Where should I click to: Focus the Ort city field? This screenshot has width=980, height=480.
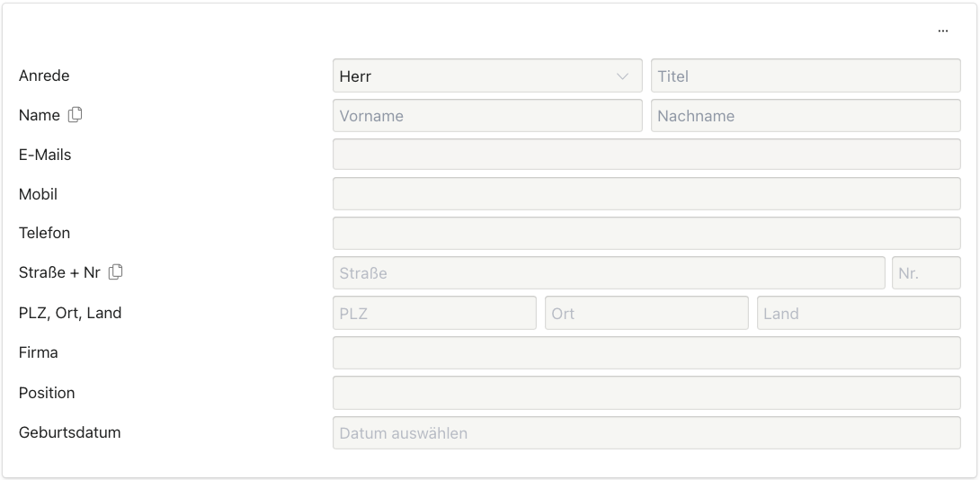pos(646,313)
